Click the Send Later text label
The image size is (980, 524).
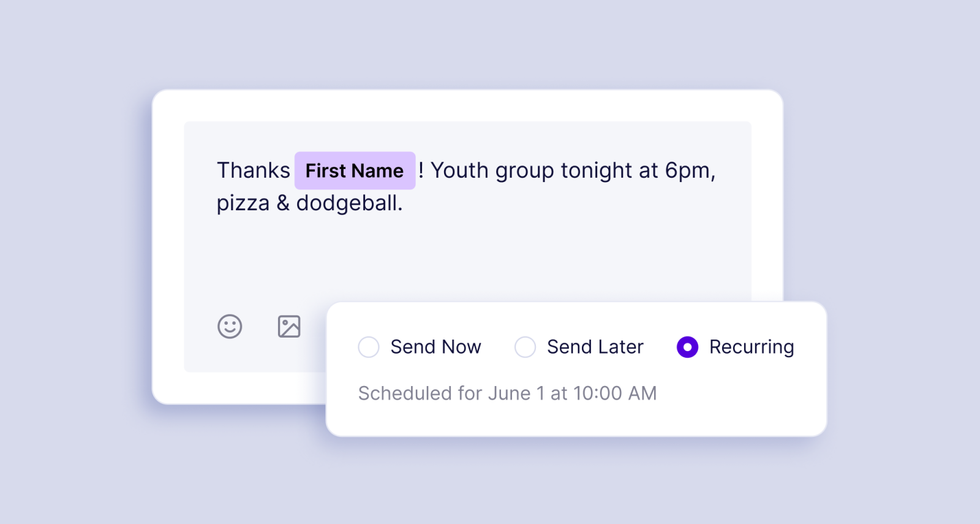[595, 347]
